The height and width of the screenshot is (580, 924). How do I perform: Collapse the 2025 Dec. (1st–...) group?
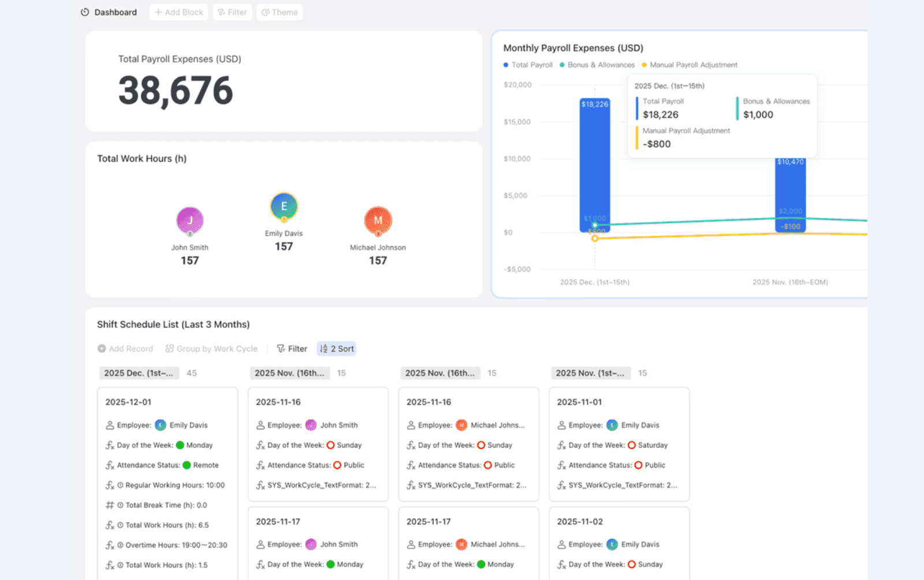tap(139, 373)
